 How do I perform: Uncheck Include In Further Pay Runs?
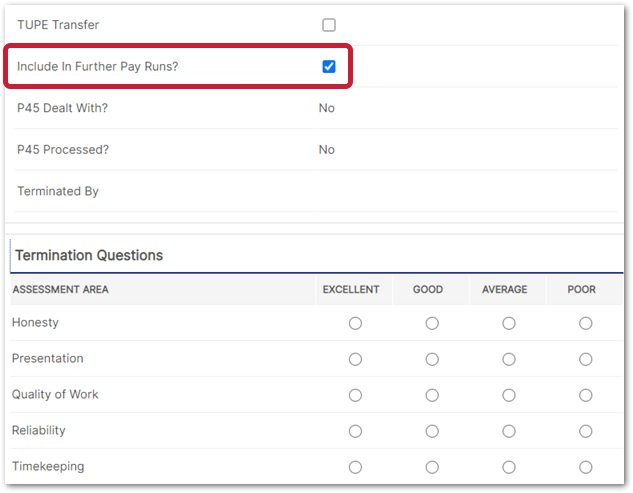coord(329,67)
